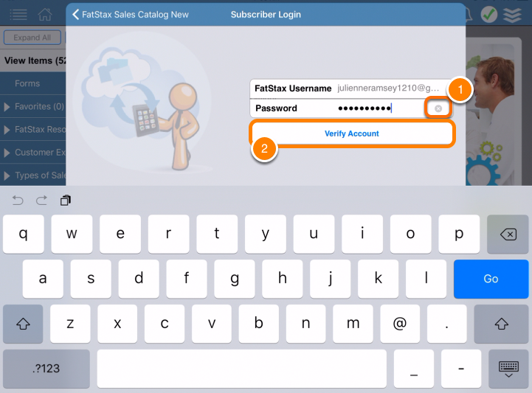Go back to FatStax Sales Catalog New
Screen dimensions: 532x393
tap(131, 15)
